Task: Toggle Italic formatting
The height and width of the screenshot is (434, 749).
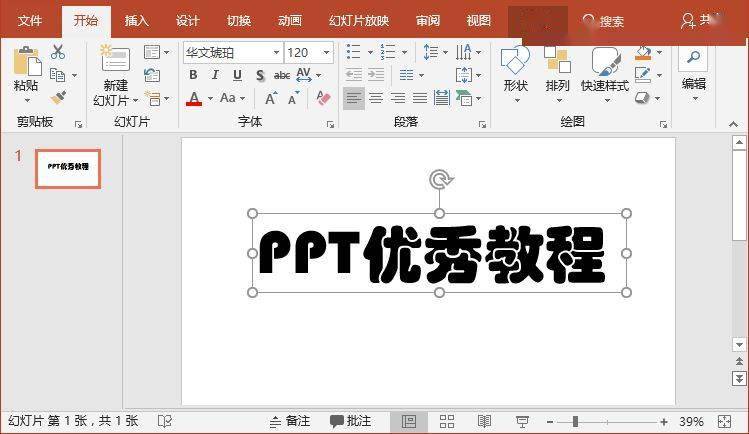Action: click(215, 75)
